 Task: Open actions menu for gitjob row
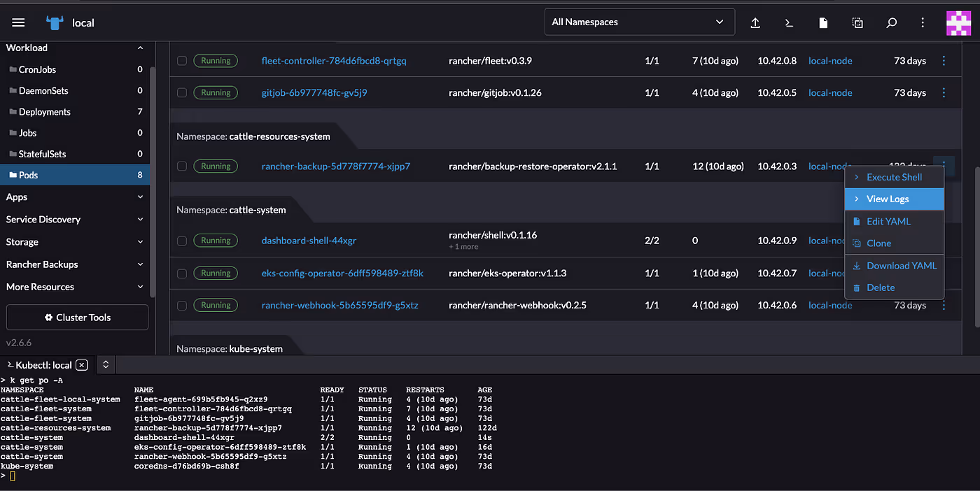(944, 92)
